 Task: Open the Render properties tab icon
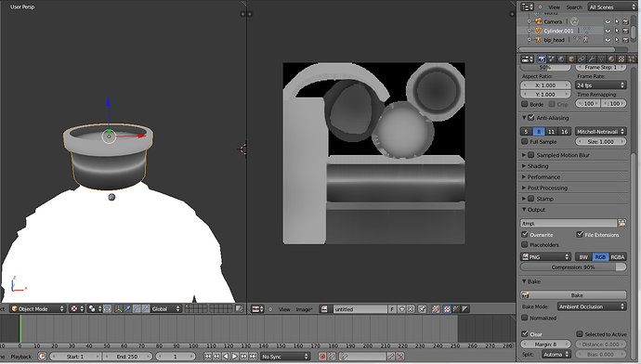tap(542, 59)
